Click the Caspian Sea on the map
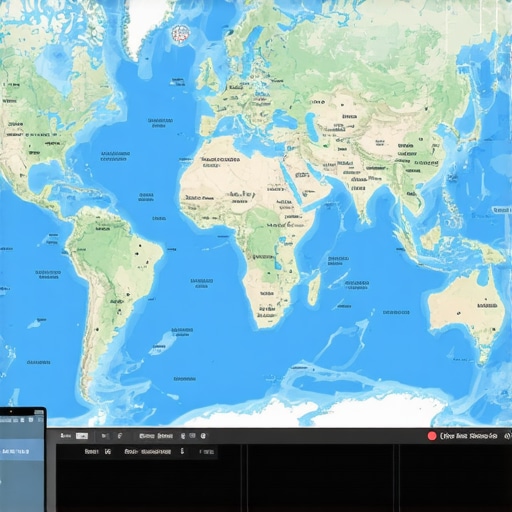512x512 pixels. coord(311,126)
